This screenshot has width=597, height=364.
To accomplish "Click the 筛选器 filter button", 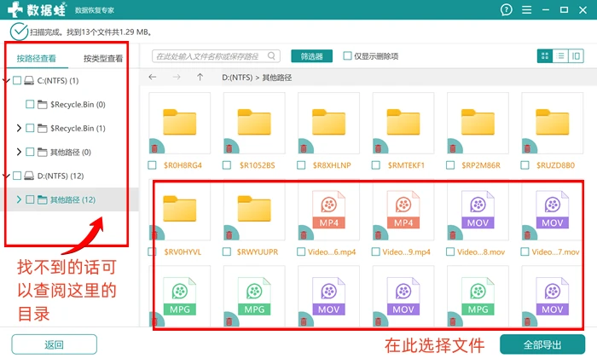I will coord(312,56).
